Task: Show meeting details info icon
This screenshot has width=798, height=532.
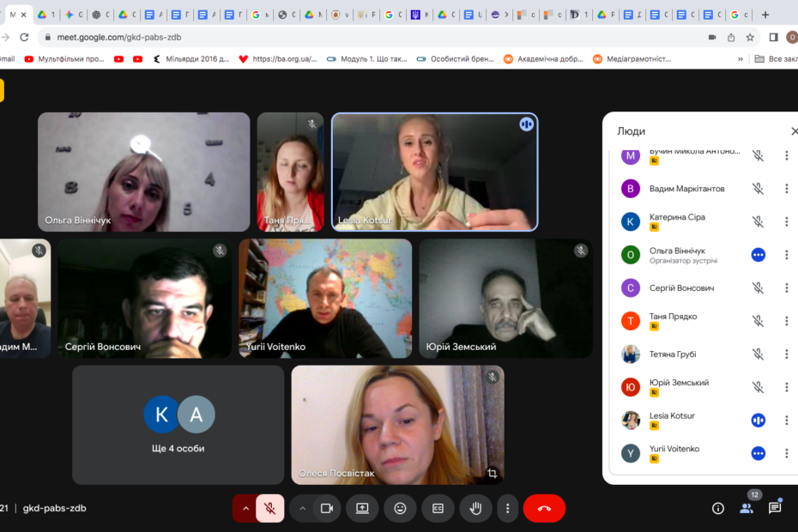Action: click(x=718, y=508)
